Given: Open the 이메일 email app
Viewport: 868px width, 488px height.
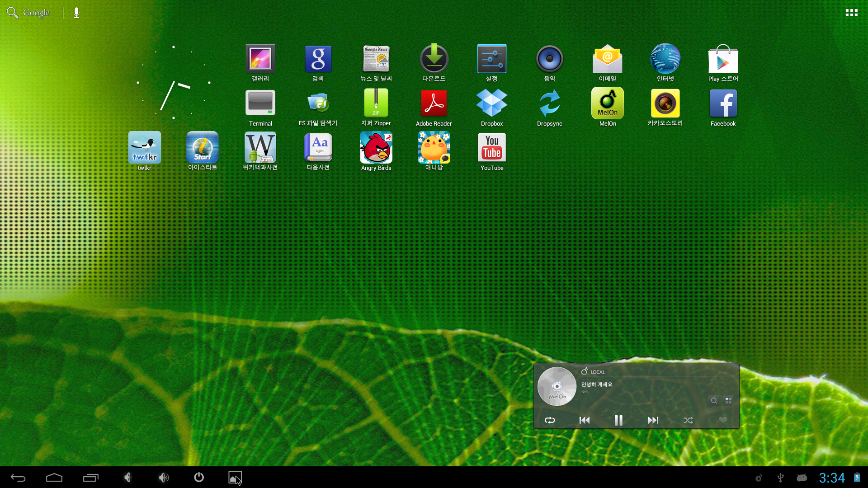Looking at the screenshot, I should tap(608, 63).
